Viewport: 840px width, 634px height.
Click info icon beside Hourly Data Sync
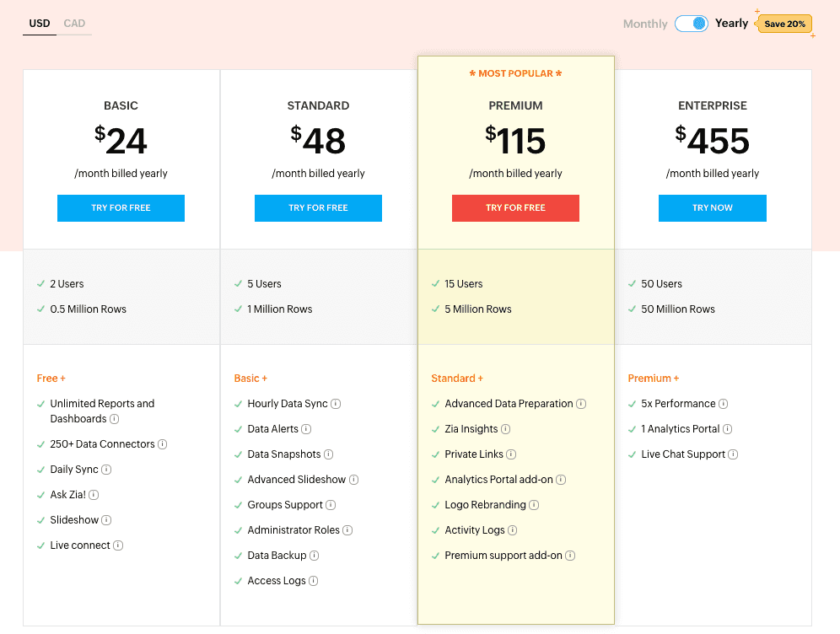coord(336,404)
